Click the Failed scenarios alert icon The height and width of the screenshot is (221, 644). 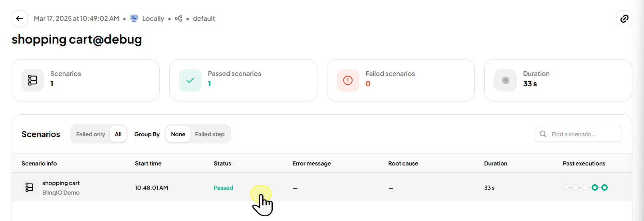(x=348, y=80)
